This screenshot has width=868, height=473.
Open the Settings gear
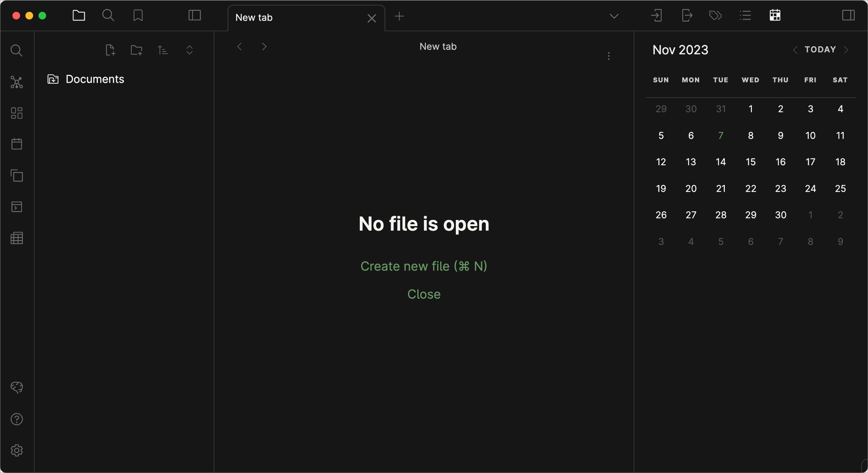point(17,450)
